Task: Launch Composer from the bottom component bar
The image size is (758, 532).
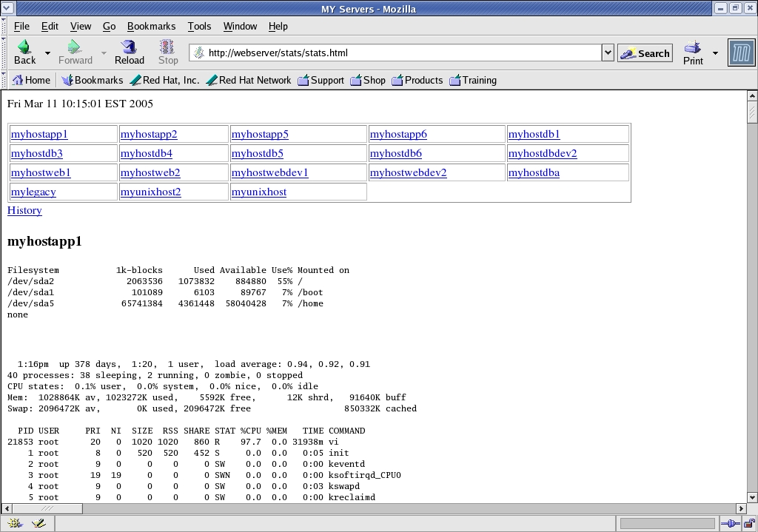Action: tap(38, 522)
